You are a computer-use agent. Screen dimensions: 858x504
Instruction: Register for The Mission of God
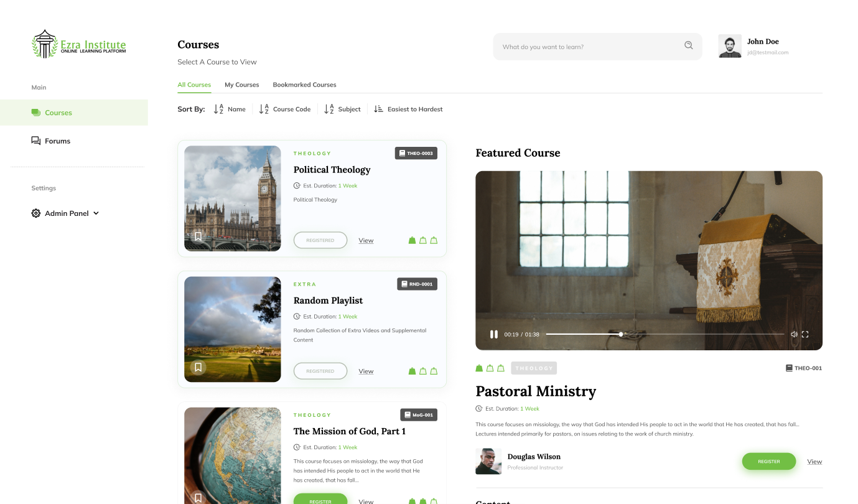[x=320, y=500]
